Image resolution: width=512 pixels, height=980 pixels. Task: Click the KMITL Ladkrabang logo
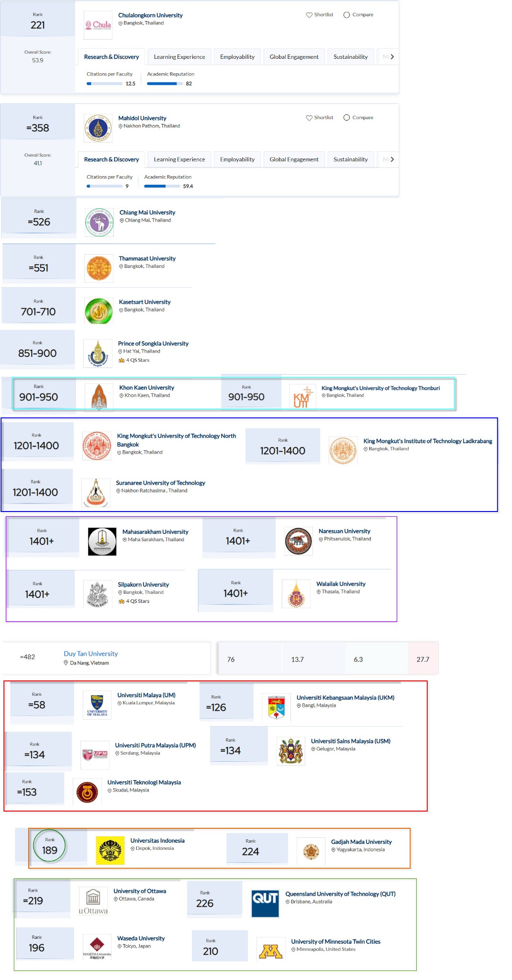tap(343, 450)
